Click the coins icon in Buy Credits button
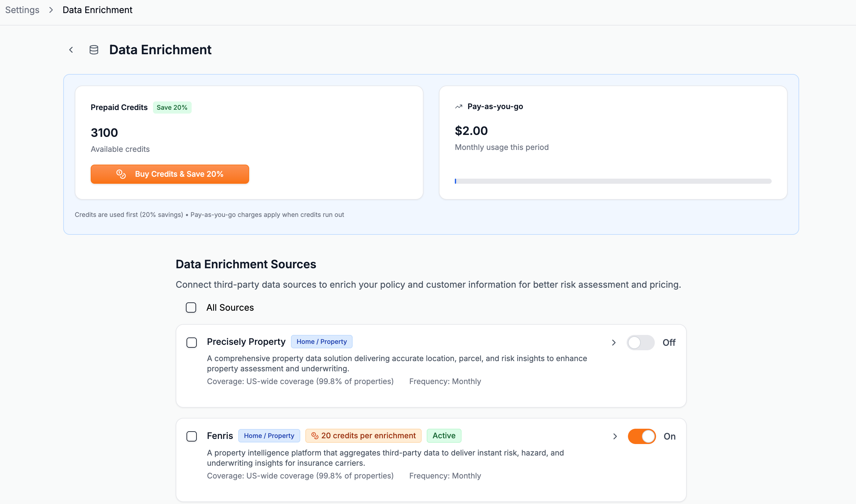The width and height of the screenshot is (856, 504). coord(121,174)
